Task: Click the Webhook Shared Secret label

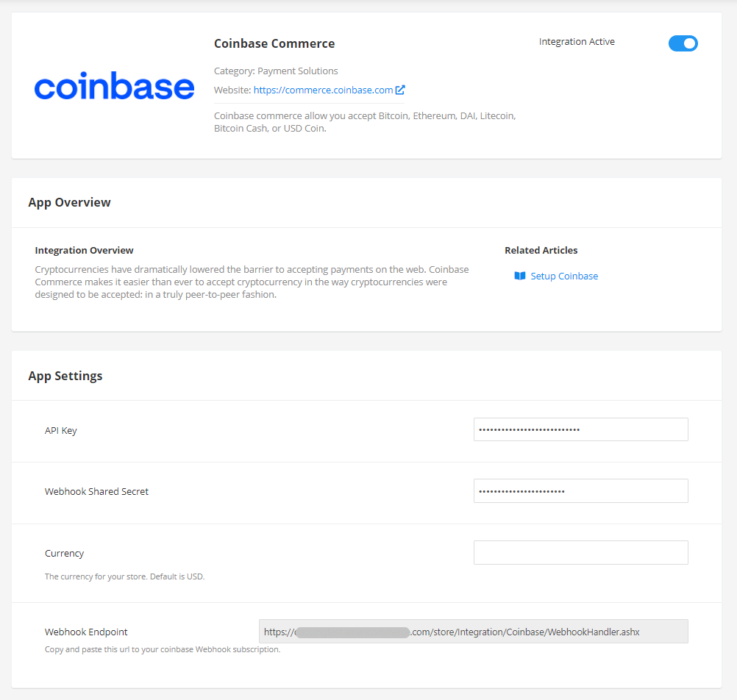Action: click(96, 491)
